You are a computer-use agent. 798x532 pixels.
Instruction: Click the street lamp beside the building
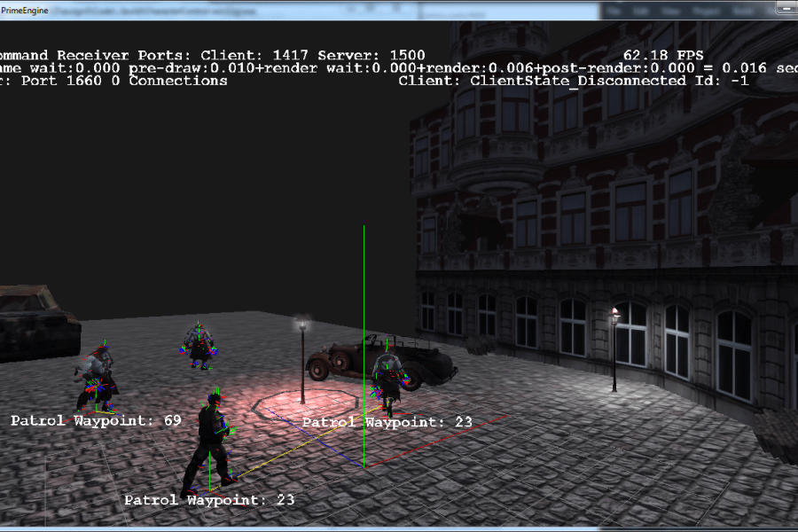[x=614, y=350]
